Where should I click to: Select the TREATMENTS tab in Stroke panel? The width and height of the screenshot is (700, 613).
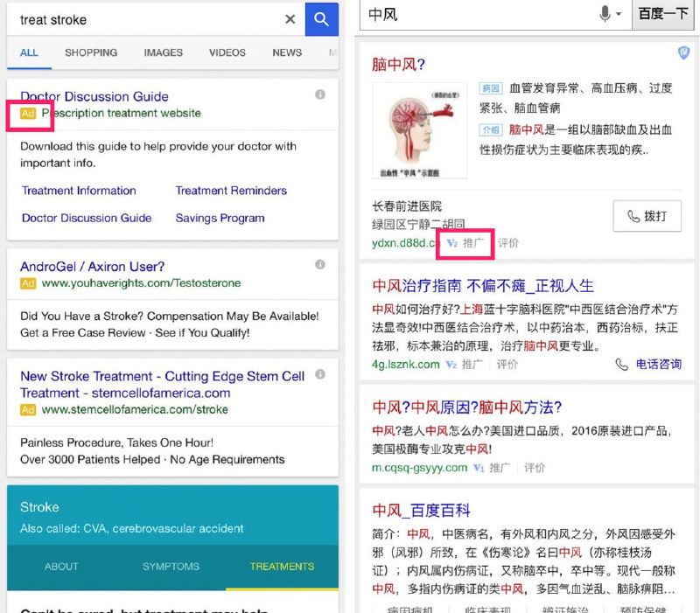coord(282,567)
